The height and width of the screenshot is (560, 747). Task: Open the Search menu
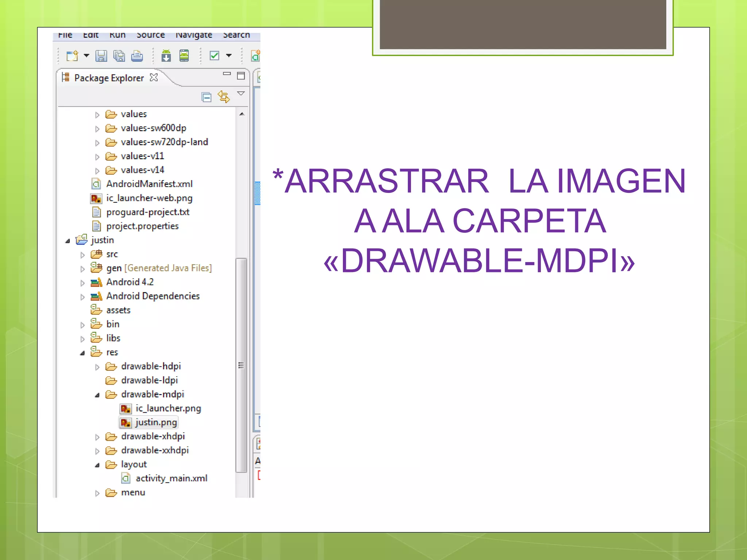click(236, 35)
